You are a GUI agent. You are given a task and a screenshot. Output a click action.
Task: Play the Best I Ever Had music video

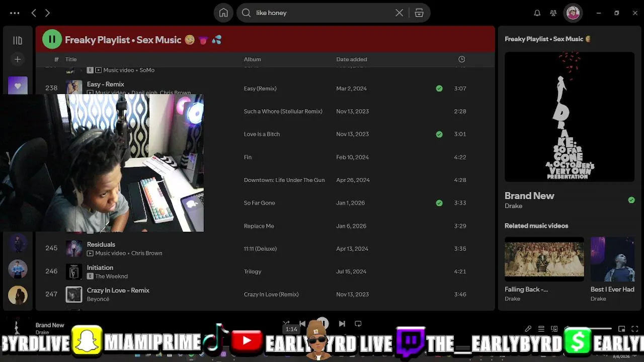point(612,259)
